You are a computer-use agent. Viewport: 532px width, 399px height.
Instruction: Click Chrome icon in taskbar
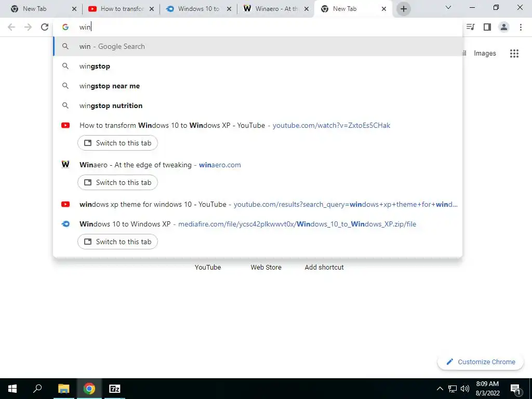click(x=89, y=389)
